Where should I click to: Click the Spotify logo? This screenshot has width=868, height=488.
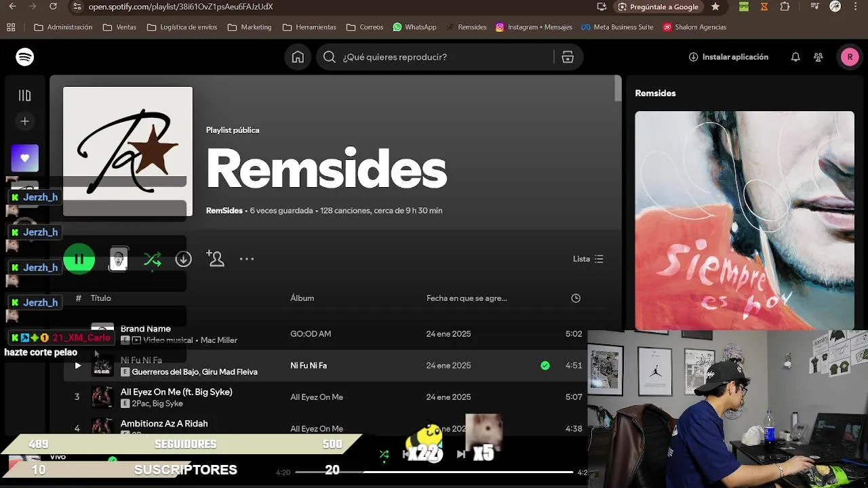click(x=25, y=57)
